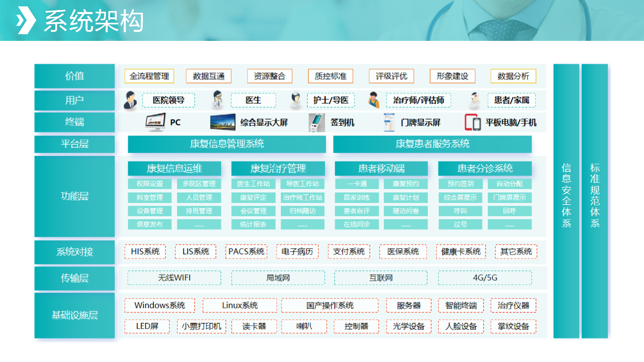Image resolution: width=644 pixels, height=362 pixels.
Task: Click the 医院领导 user label
Action: pyautogui.click(x=168, y=100)
